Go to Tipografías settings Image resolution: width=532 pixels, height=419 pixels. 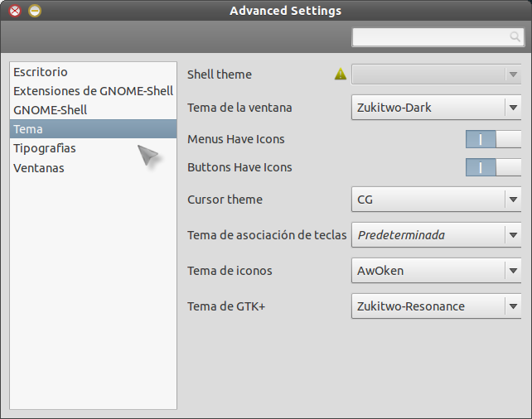point(45,148)
